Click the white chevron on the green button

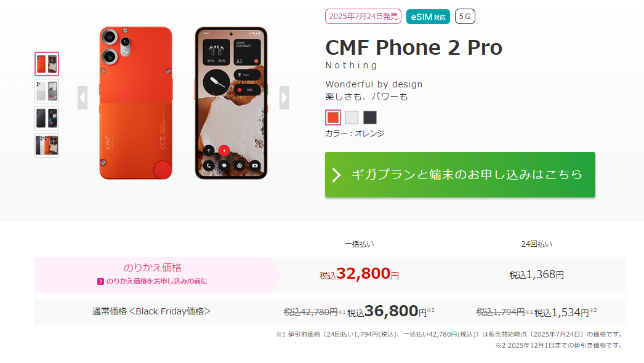click(336, 175)
